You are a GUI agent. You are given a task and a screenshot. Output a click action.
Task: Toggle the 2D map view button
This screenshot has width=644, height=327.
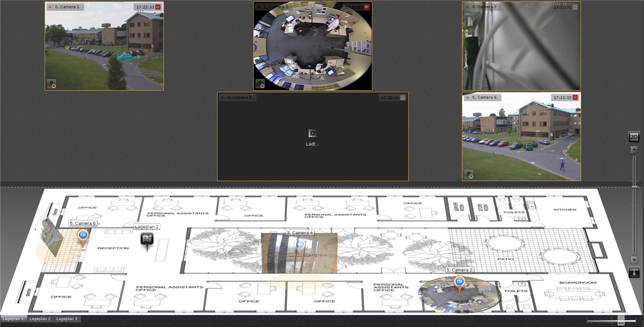pos(634,138)
